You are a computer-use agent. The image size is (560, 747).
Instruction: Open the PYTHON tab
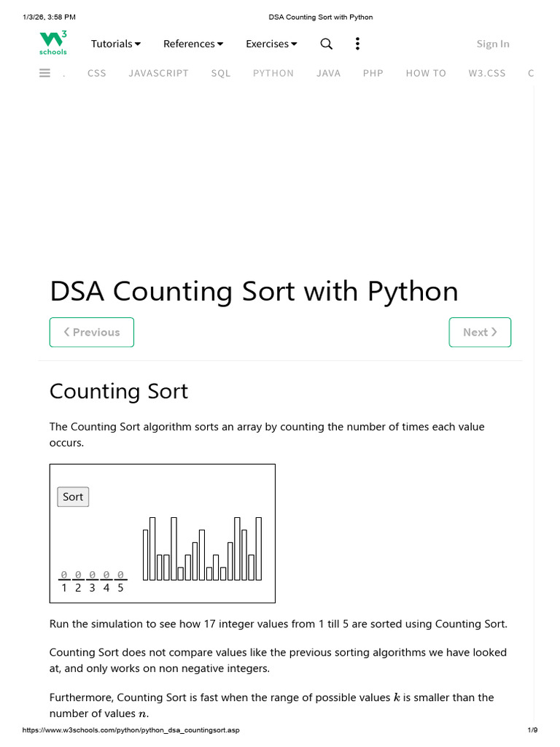tap(273, 74)
